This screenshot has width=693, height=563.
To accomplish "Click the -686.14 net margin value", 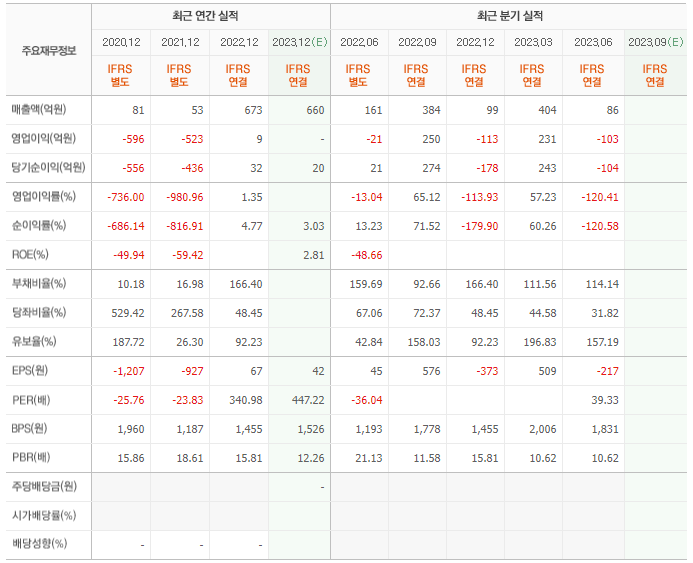I will click(x=126, y=226).
